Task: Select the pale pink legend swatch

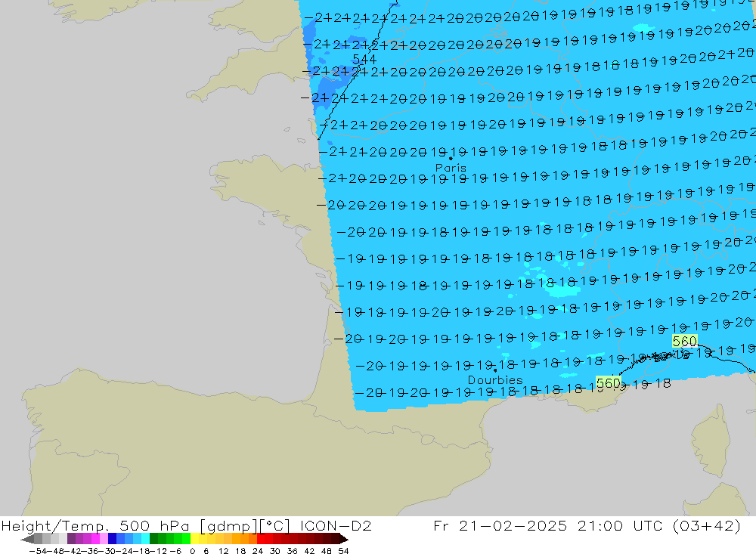Action: pos(104,539)
